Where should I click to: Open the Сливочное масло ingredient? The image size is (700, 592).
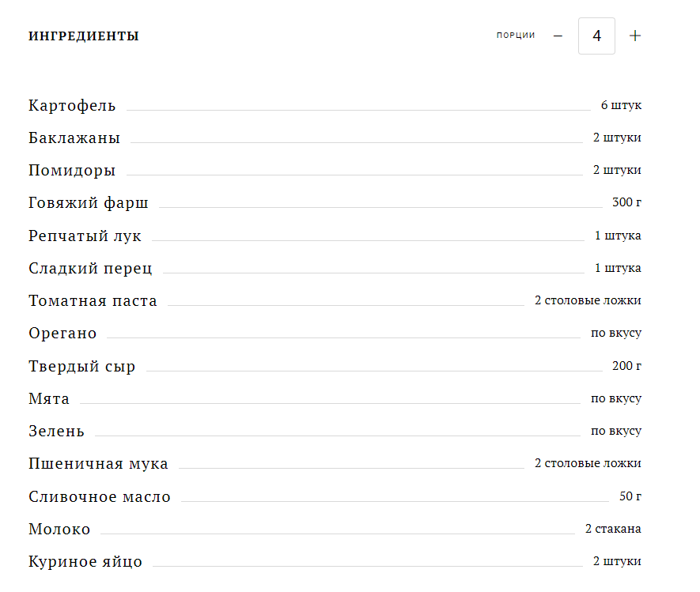click(100, 497)
